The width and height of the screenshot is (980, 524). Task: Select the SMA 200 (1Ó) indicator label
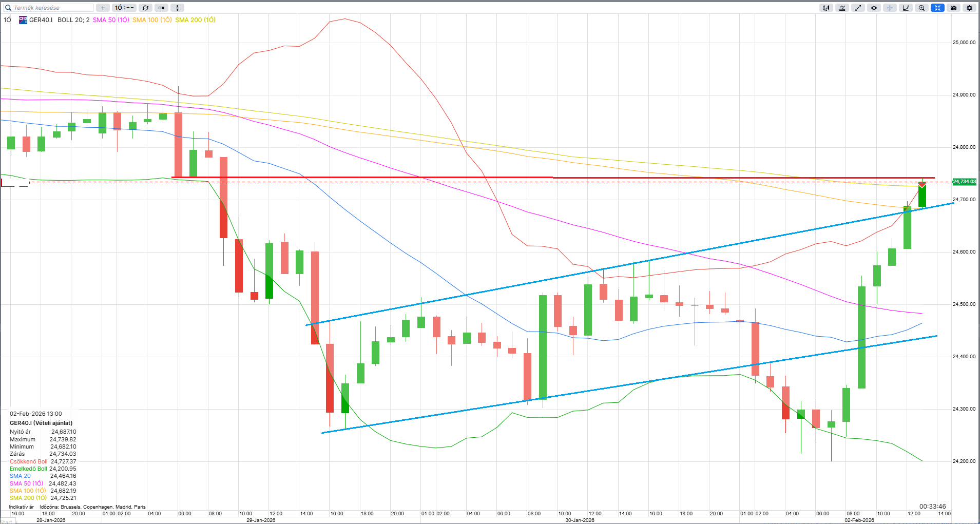pyautogui.click(x=195, y=20)
